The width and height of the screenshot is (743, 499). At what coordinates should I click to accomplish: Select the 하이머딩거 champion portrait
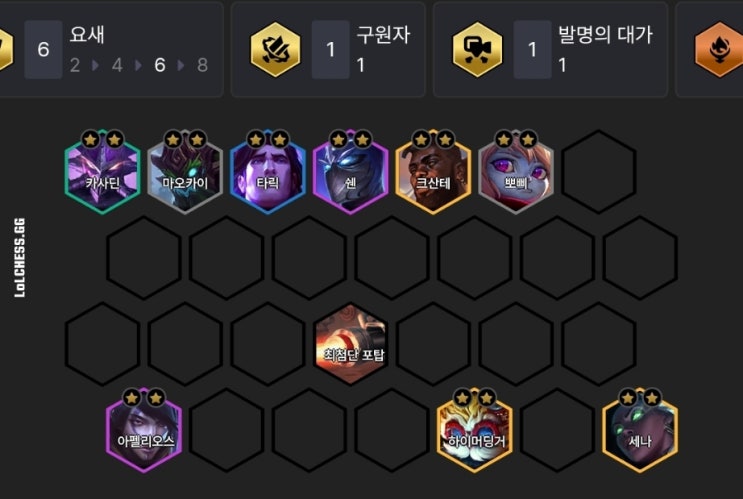coord(474,430)
